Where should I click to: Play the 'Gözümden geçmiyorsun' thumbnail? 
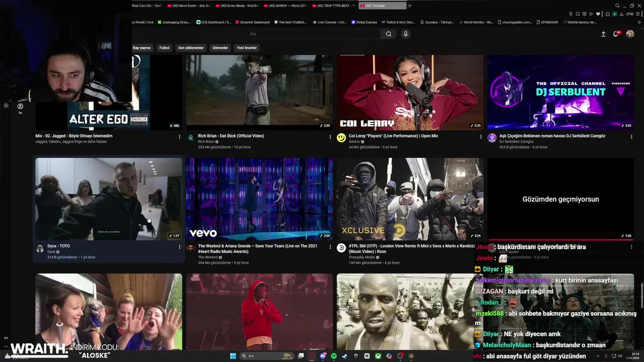click(560, 199)
